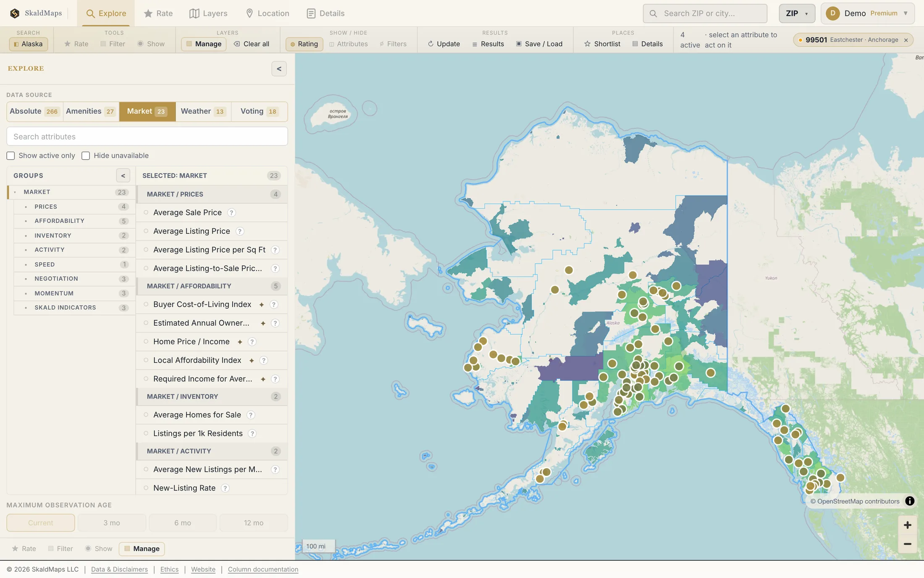Open Details in Places toolbar section
Image resolution: width=924 pixels, height=578 pixels.
[x=648, y=44]
